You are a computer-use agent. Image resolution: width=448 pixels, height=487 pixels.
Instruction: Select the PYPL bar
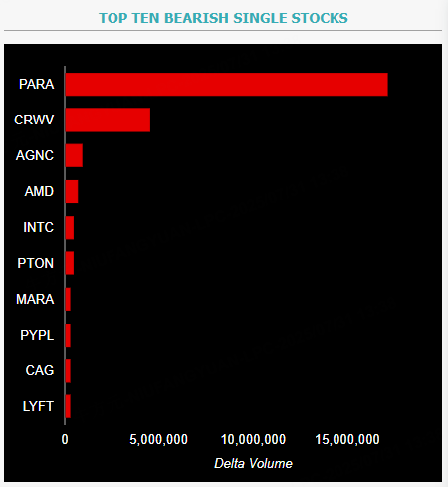coord(68,335)
